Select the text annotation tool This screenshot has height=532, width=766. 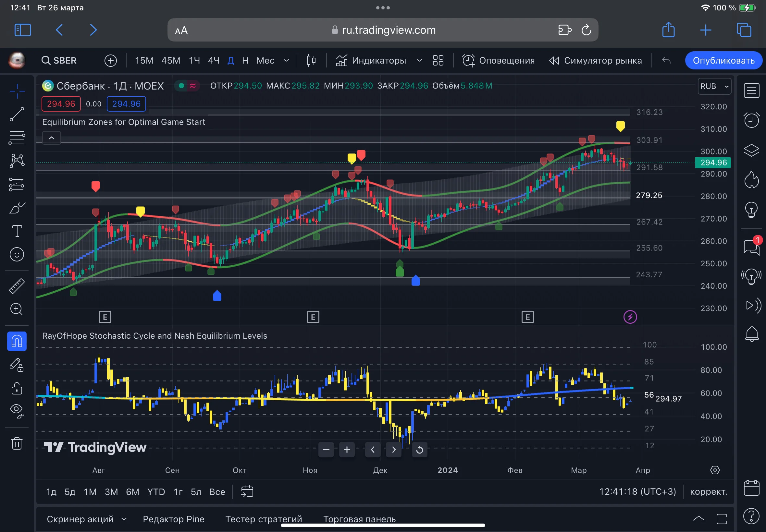(x=17, y=231)
